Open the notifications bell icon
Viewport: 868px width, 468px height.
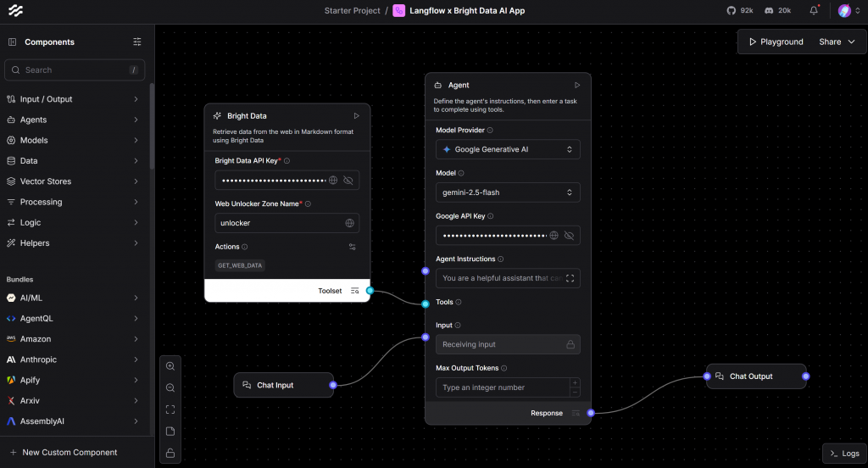pos(814,11)
